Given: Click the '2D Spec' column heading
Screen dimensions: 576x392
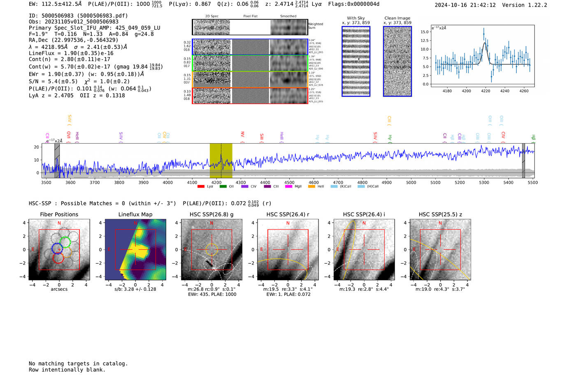Looking at the screenshot, I should tap(212, 16).
